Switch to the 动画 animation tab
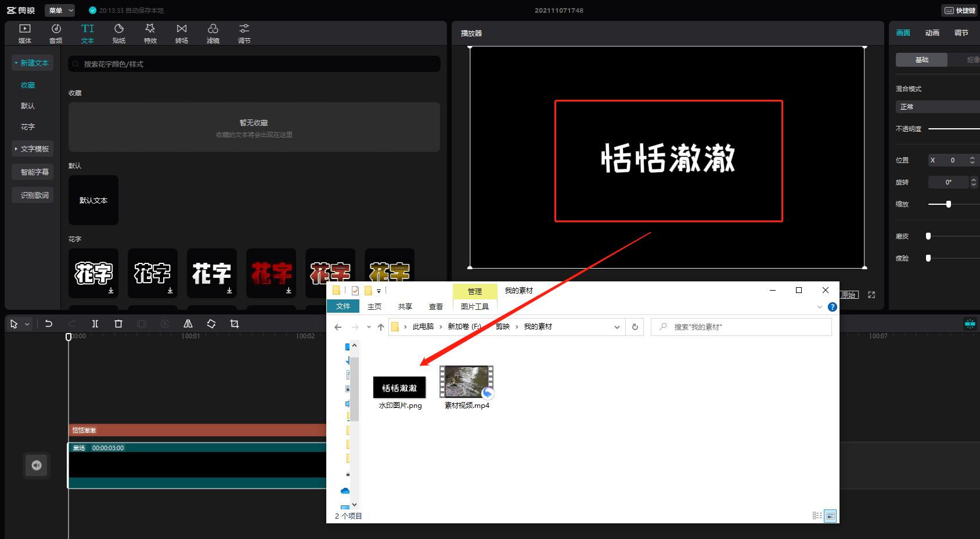 (931, 32)
